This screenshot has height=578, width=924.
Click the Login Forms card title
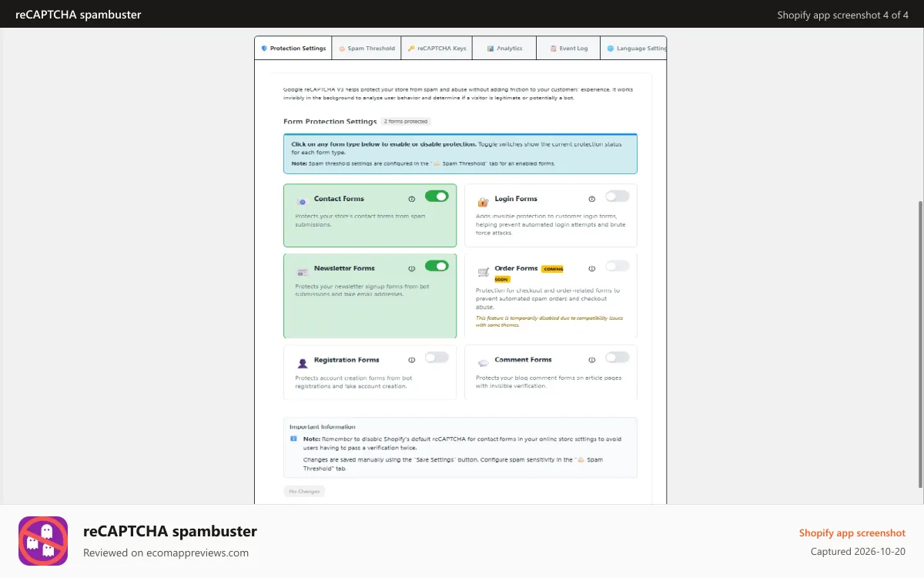pyautogui.click(x=516, y=199)
